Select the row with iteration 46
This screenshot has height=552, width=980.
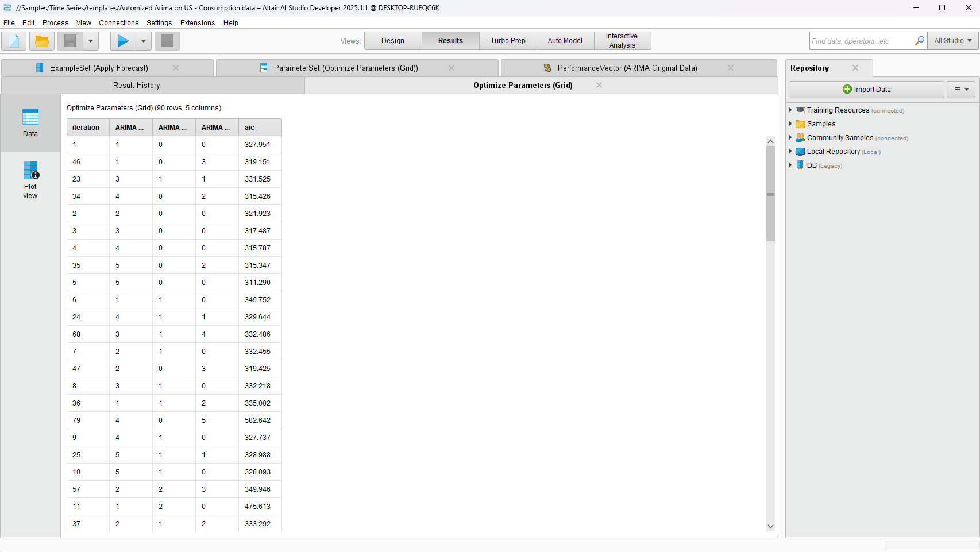(174, 162)
